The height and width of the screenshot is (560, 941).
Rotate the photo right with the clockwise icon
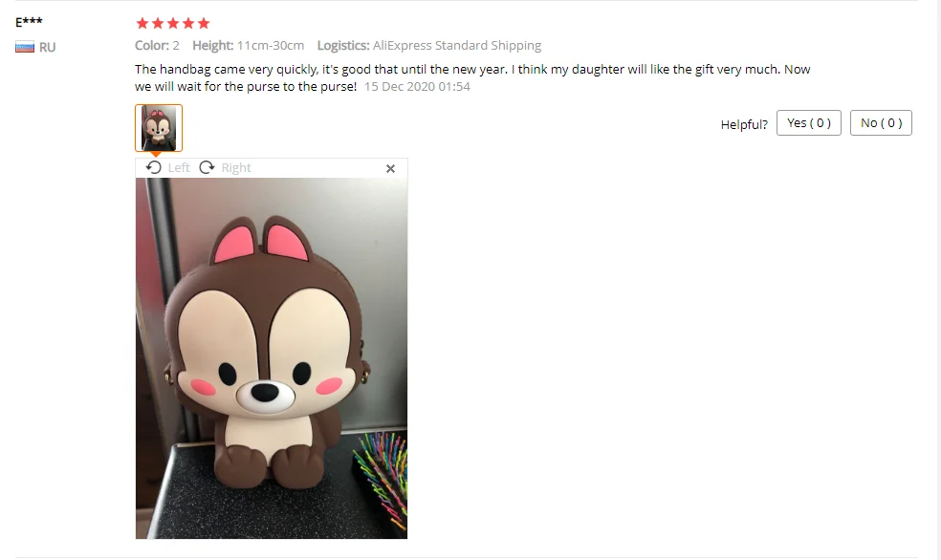[x=208, y=167]
